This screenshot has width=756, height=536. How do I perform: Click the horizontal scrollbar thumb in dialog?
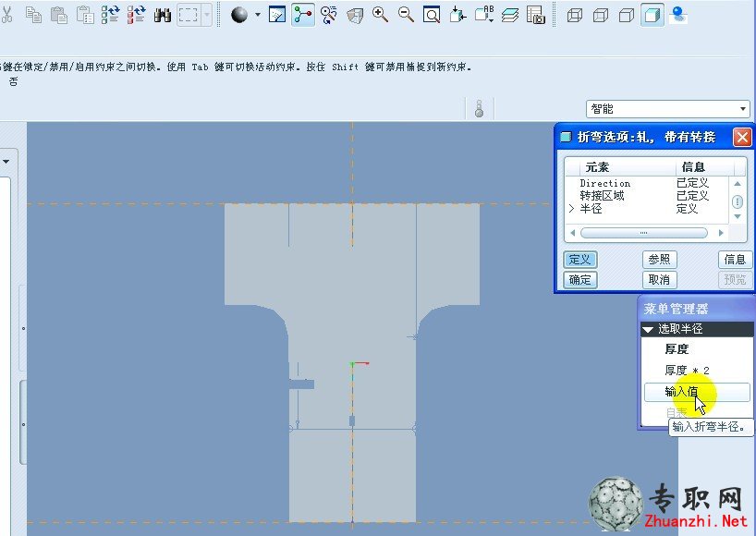click(x=644, y=233)
